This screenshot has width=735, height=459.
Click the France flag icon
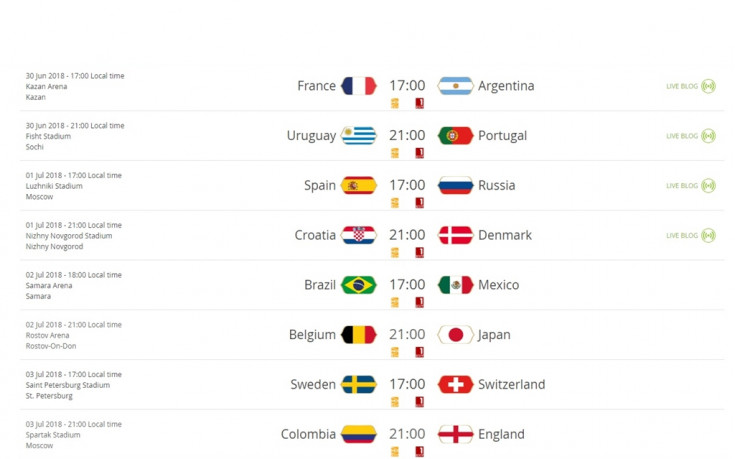[x=359, y=86]
